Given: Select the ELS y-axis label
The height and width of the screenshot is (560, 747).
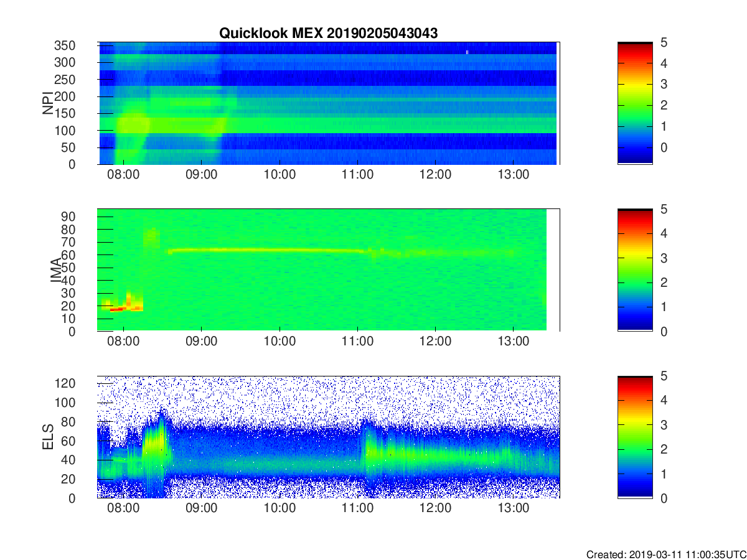Looking at the screenshot, I should click(48, 437).
